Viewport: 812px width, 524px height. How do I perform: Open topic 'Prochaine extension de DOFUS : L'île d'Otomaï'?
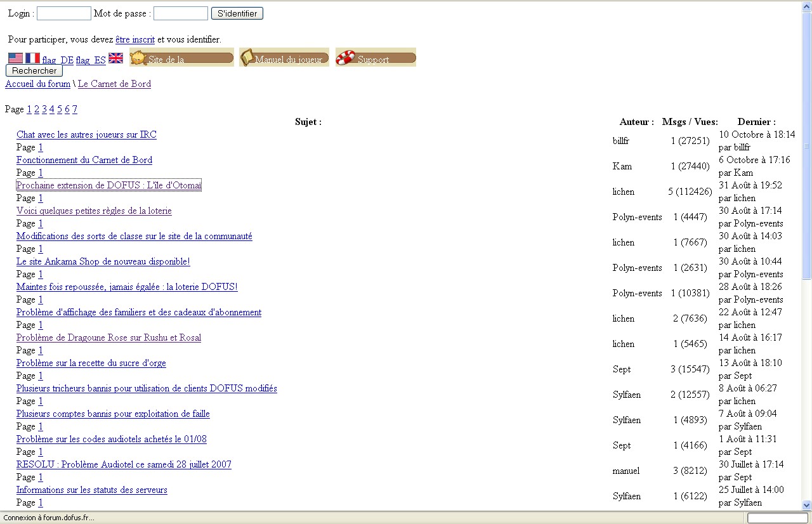tap(108, 185)
